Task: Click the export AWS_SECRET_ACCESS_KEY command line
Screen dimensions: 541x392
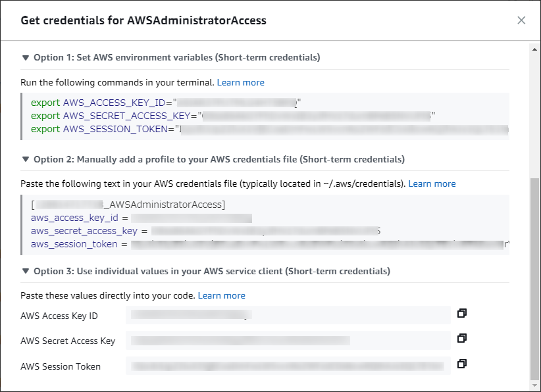Action: (x=233, y=116)
